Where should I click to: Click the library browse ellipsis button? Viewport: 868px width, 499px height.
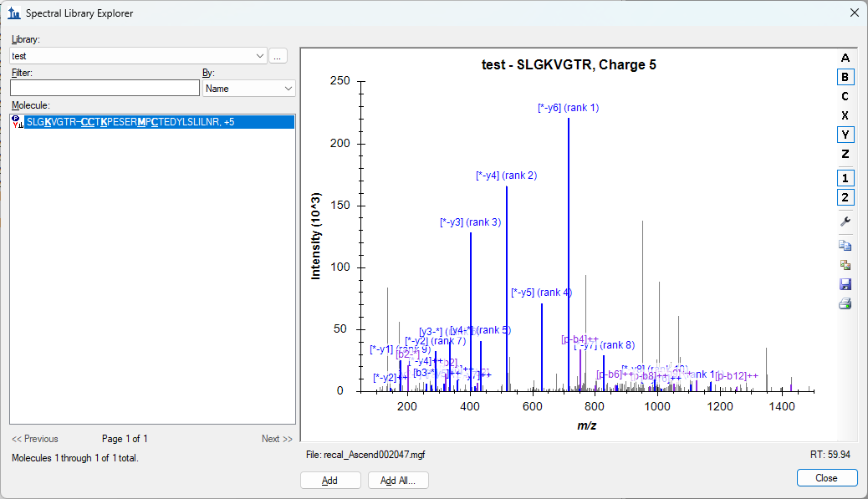(278, 56)
